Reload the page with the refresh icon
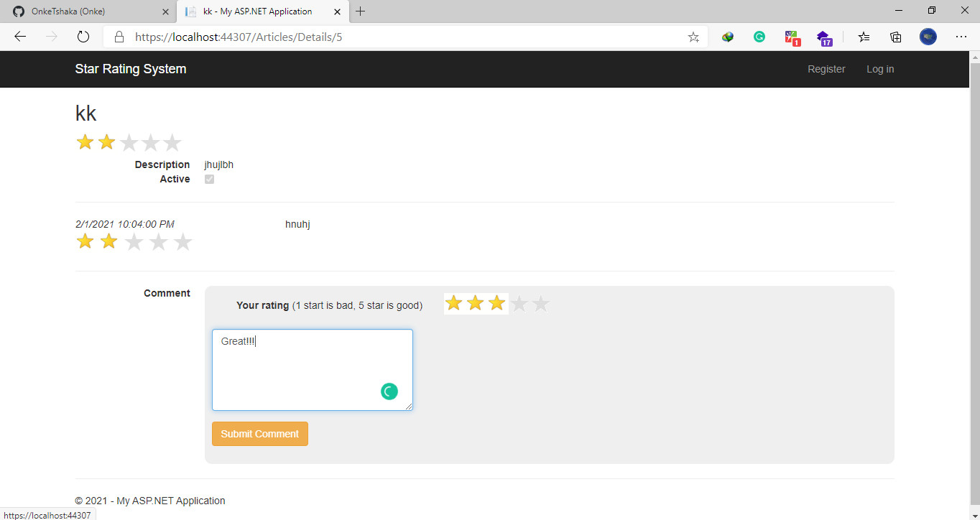 pyautogui.click(x=83, y=37)
